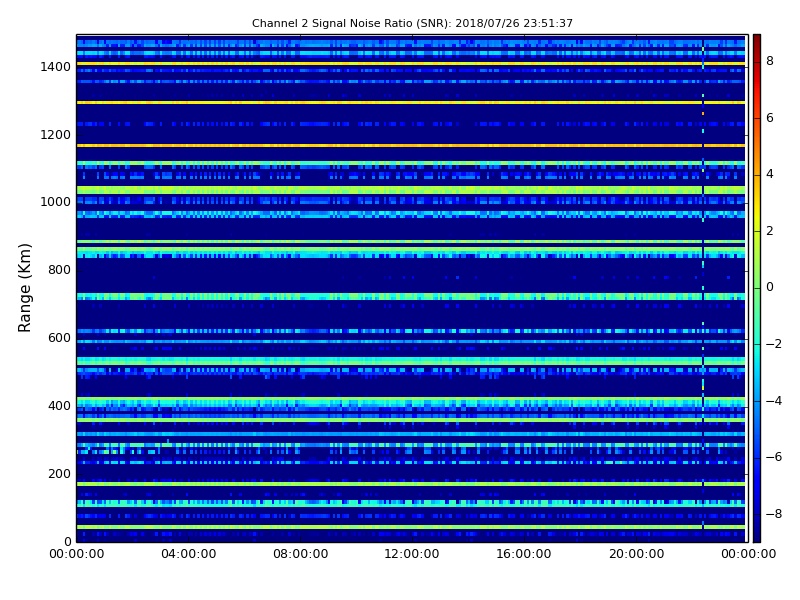Select the 800 range tick label

[59, 270]
